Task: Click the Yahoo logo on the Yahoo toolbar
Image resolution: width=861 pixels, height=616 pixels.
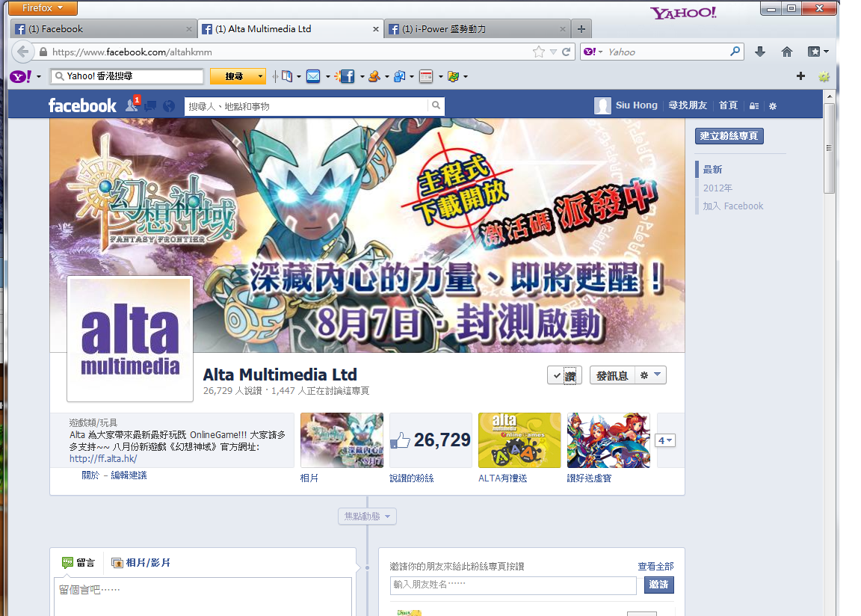Action: 20,76
